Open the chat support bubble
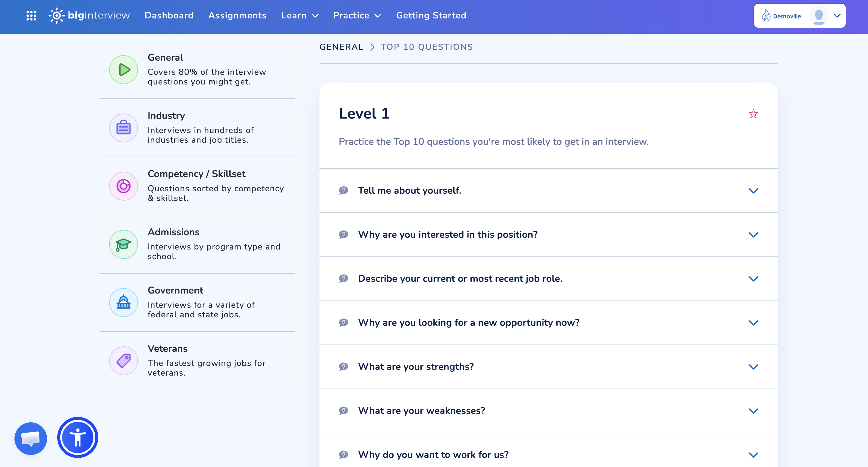This screenshot has width=868, height=467. 31,438
